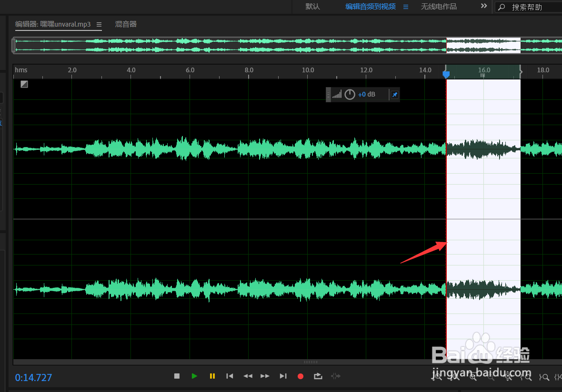Viewport: 562px width, 392px height.
Task: Toggle loop playback icon
Action: [x=318, y=376]
